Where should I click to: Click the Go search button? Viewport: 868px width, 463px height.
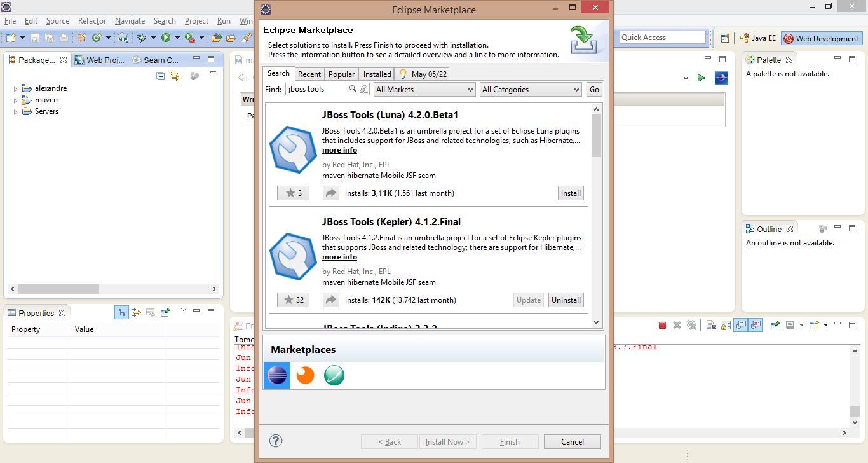click(x=594, y=90)
